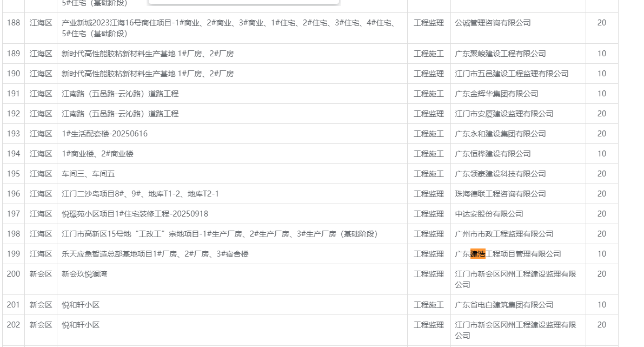Select 广东金辉华集团有限公司 cell

point(496,94)
